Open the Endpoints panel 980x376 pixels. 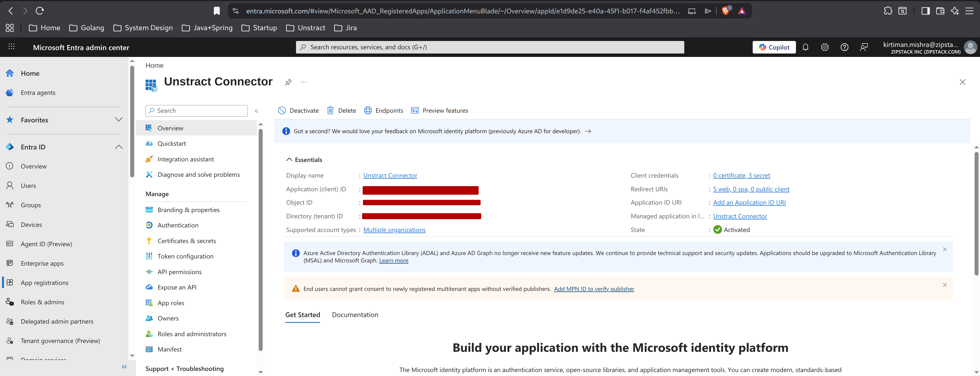383,110
